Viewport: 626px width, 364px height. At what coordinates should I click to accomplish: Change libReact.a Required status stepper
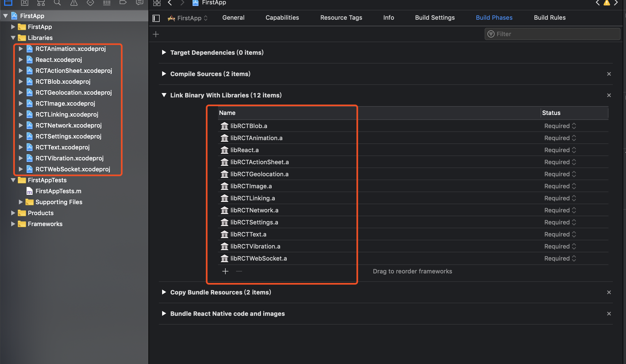point(574,150)
